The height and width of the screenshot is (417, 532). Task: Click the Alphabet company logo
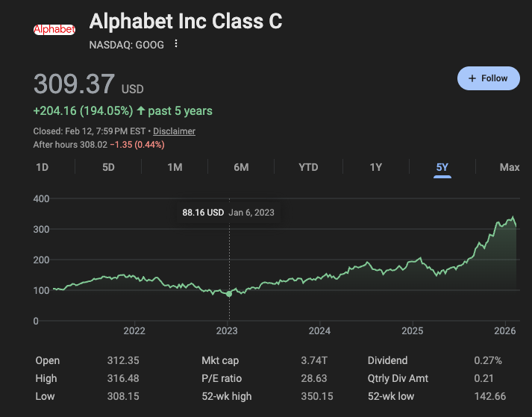(x=54, y=30)
